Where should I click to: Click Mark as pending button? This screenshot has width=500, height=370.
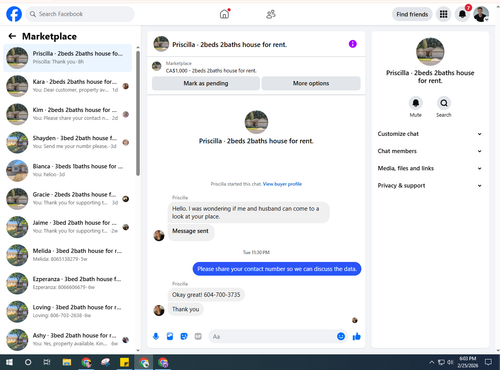[x=206, y=83]
